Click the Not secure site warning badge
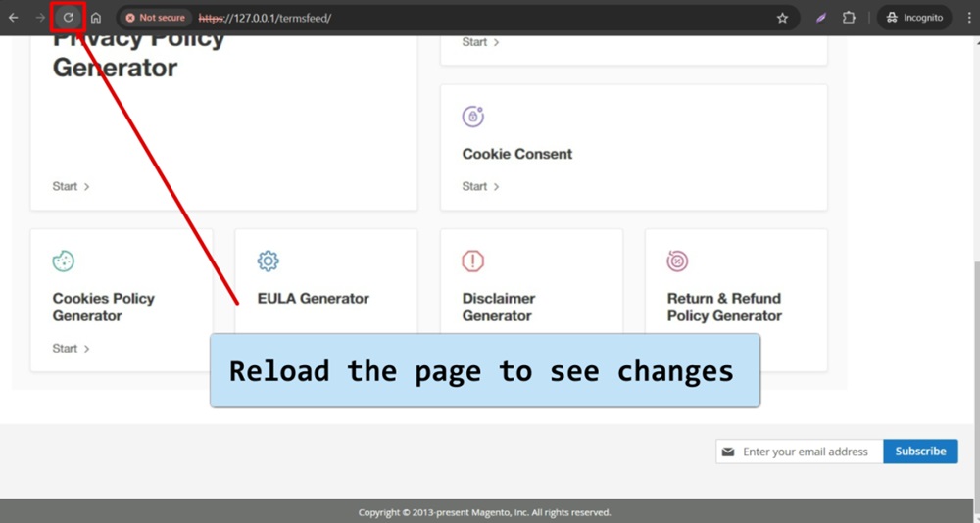This screenshot has height=523, width=980. pyautogui.click(x=156, y=18)
